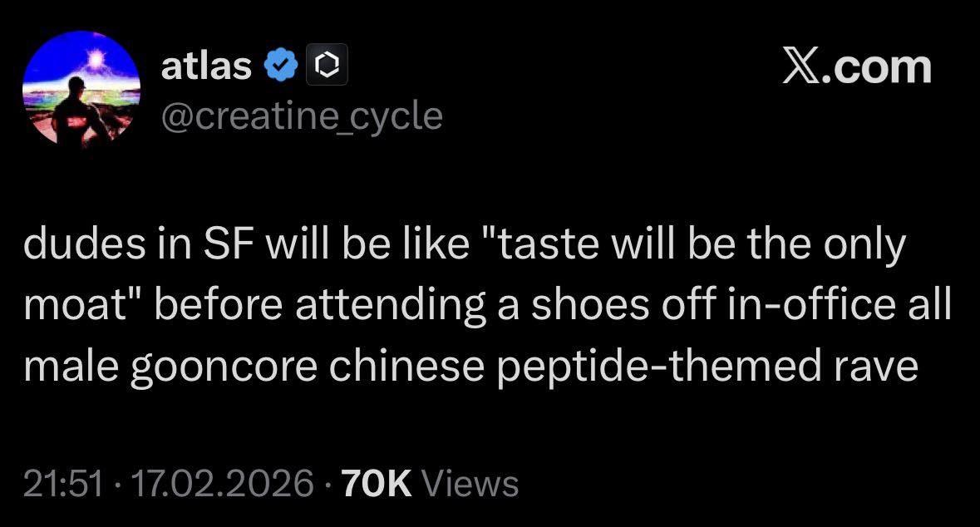980x527 pixels.
Task: Select the 21:51 post timestamp
Action: [63, 483]
